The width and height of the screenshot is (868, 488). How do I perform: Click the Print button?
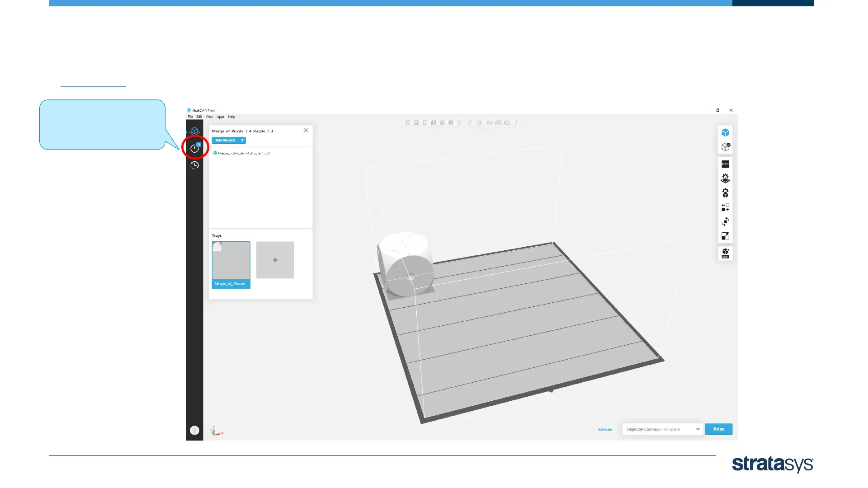pos(718,429)
